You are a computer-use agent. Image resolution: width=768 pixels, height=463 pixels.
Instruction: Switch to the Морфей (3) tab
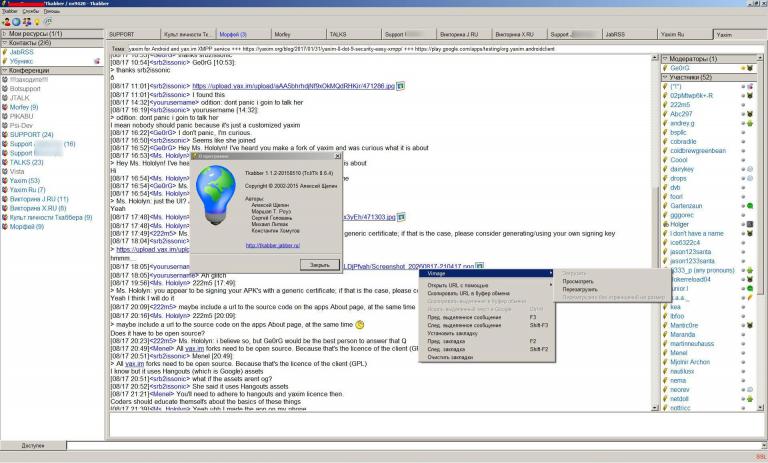243,34
